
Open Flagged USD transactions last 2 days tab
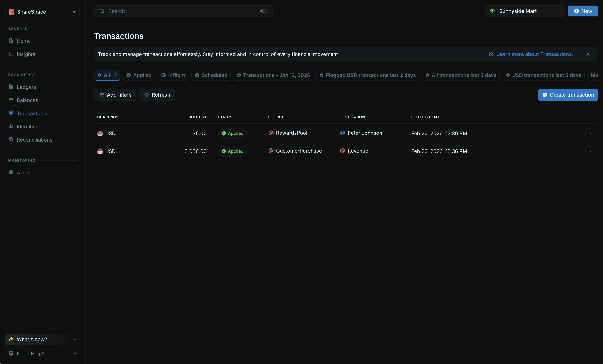coord(367,75)
